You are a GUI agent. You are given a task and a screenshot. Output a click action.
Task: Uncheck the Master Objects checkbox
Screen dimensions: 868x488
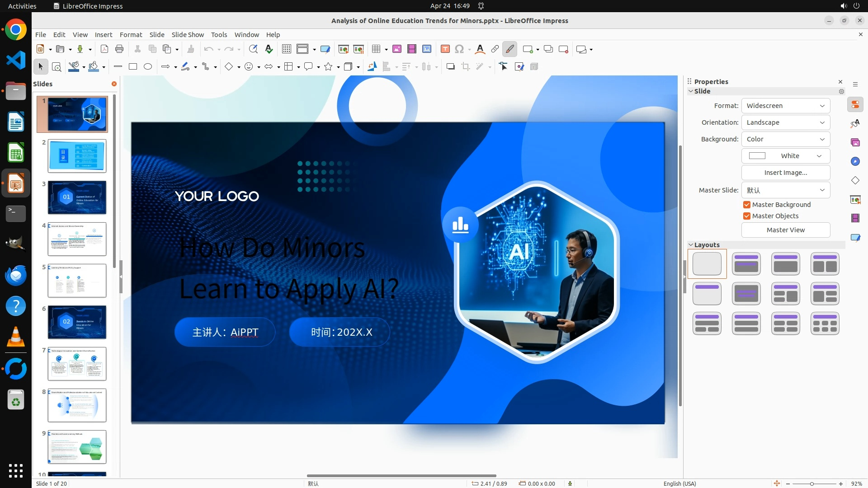tap(747, 216)
